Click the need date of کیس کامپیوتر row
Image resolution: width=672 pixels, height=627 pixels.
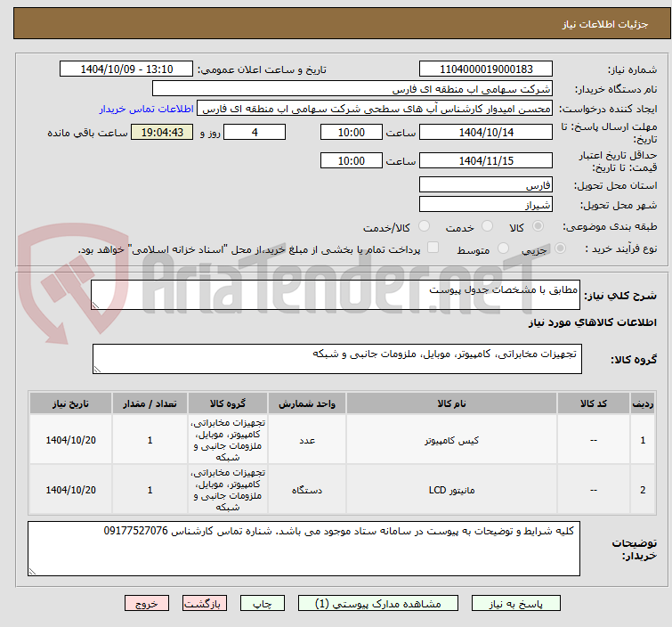70,440
